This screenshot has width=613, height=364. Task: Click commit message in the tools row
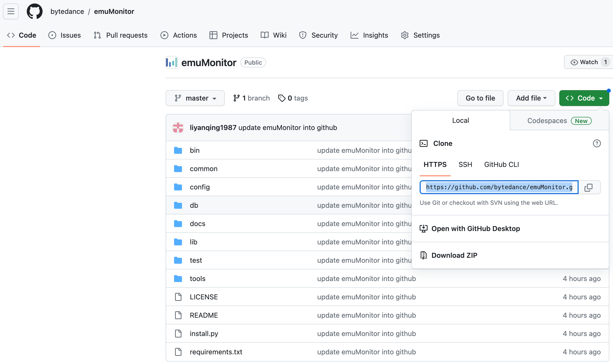[366, 279]
